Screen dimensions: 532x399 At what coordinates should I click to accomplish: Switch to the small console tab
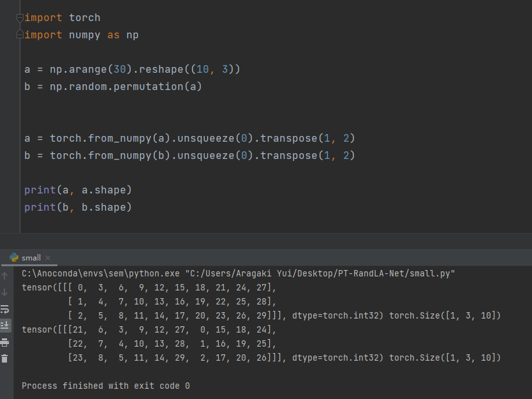pos(31,258)
